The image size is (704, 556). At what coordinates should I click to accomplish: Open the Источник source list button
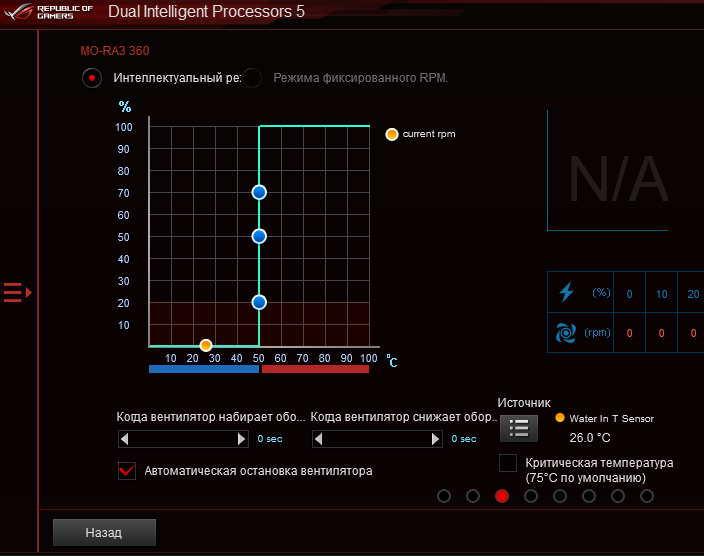[x=519, y=428]
